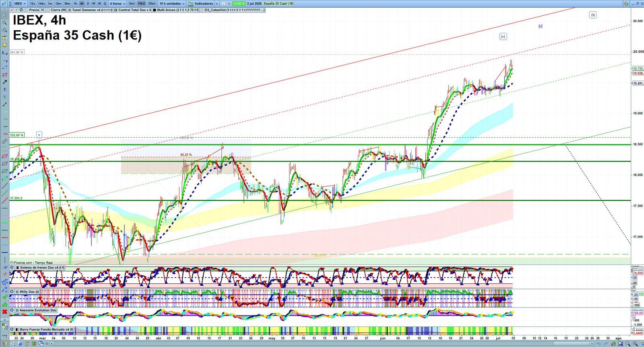This screenshot has width=644, height=347.
Task: Click the Indicadores button
Action: (200, 4)
